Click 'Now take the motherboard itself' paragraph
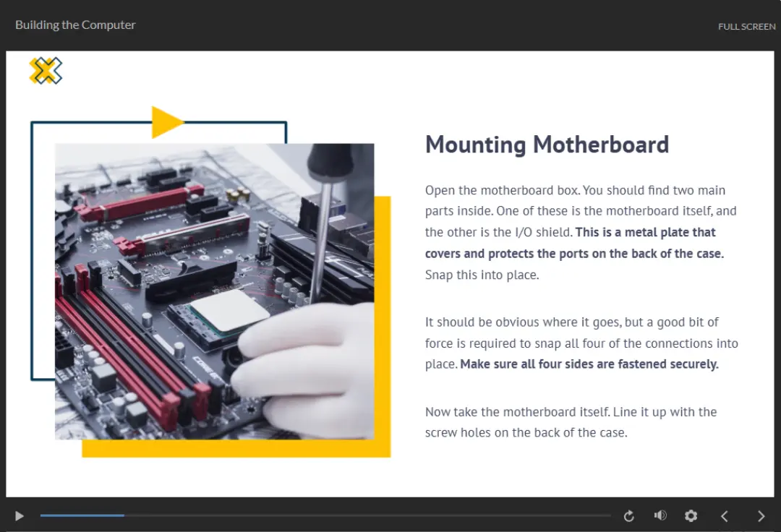The image size is (781, 532). 570,412
